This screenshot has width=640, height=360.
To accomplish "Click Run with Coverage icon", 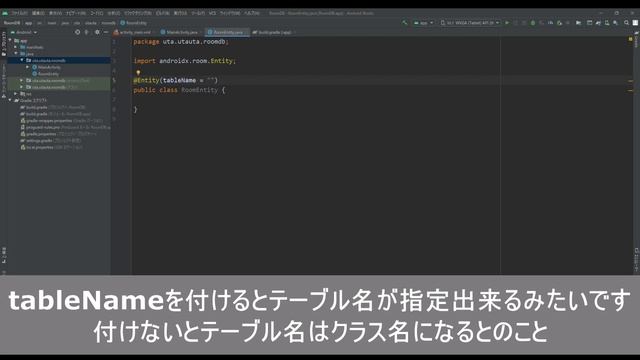I will coord(542,23).
